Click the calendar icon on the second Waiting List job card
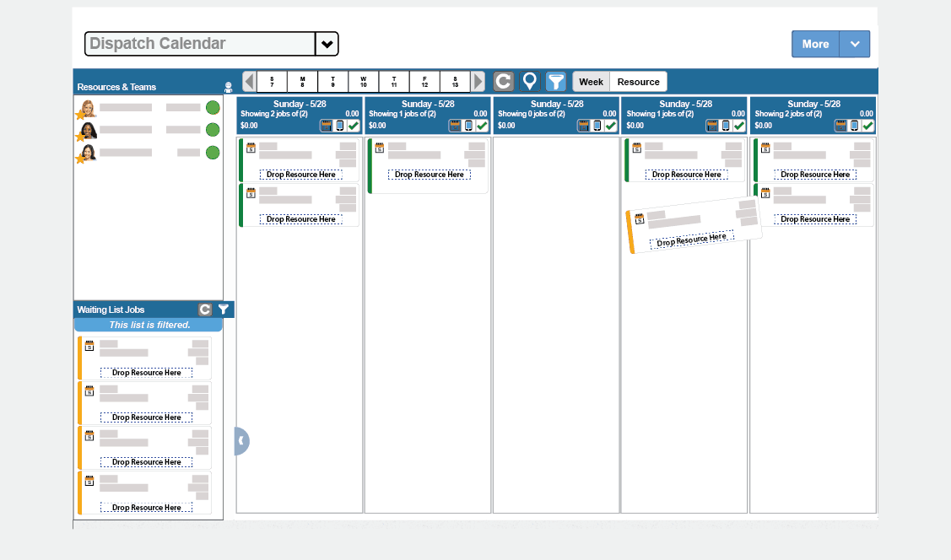 (89, 391)
